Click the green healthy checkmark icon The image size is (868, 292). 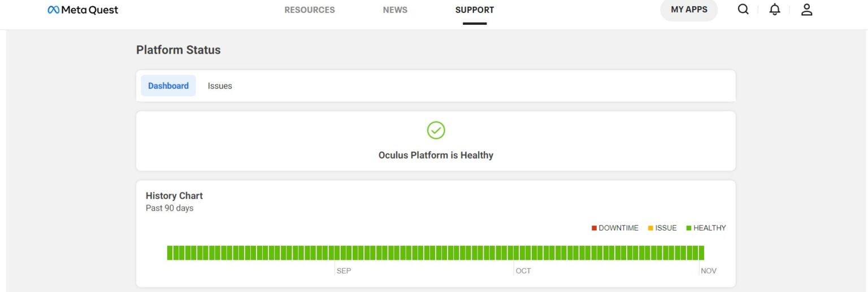point(436,130)
